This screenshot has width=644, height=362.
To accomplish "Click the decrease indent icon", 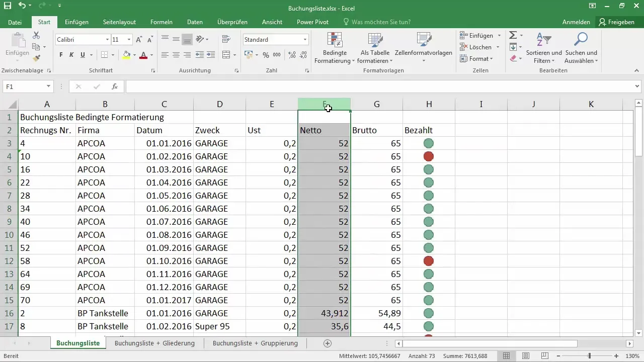I will 200,55.
